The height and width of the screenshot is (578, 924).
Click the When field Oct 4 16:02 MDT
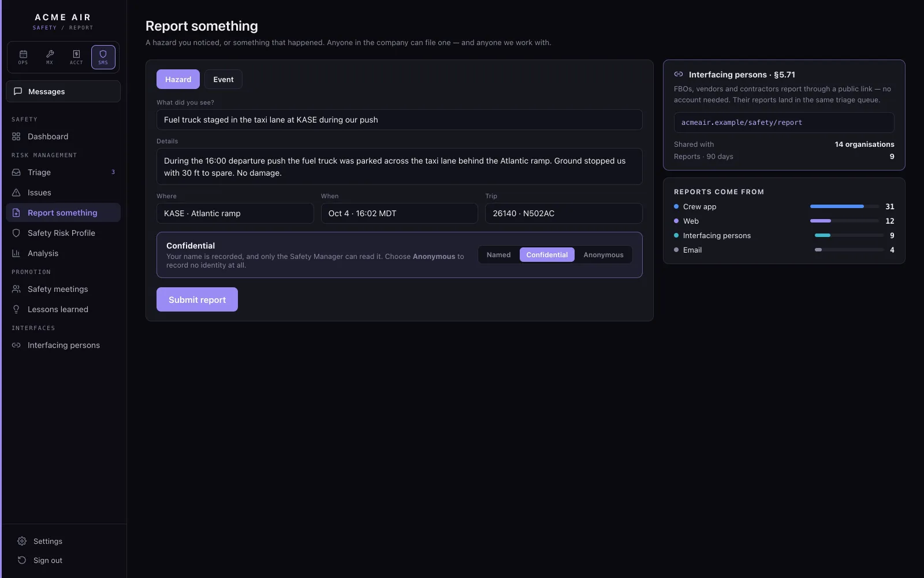[399, 213]
